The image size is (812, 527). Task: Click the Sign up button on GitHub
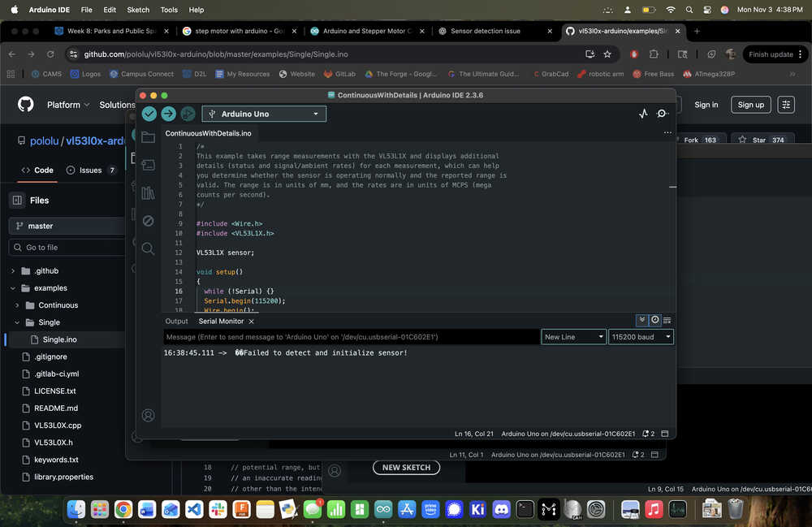(x=750, y=105)
